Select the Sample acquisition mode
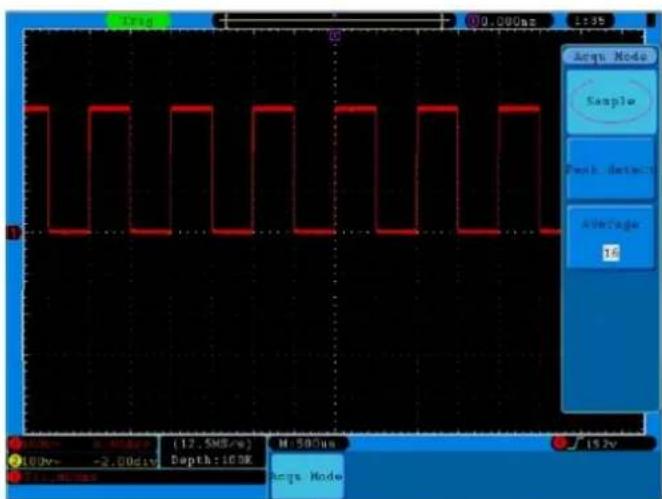 [610, 102]
